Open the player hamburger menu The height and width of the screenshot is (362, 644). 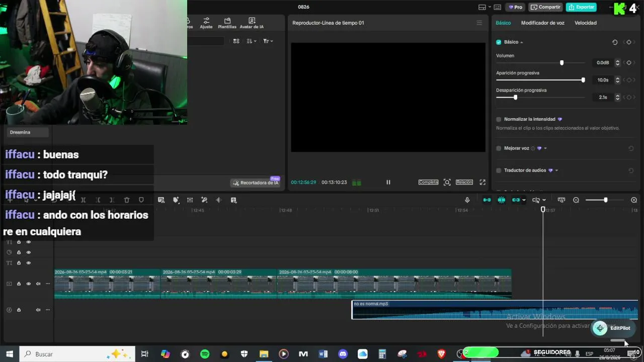[479, 23]
